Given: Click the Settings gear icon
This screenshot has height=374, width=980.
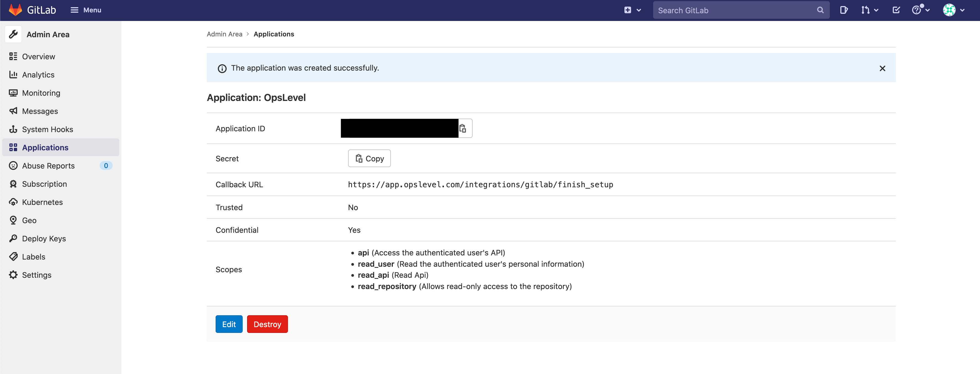Looking at the screenshot, I should [13, 275].
